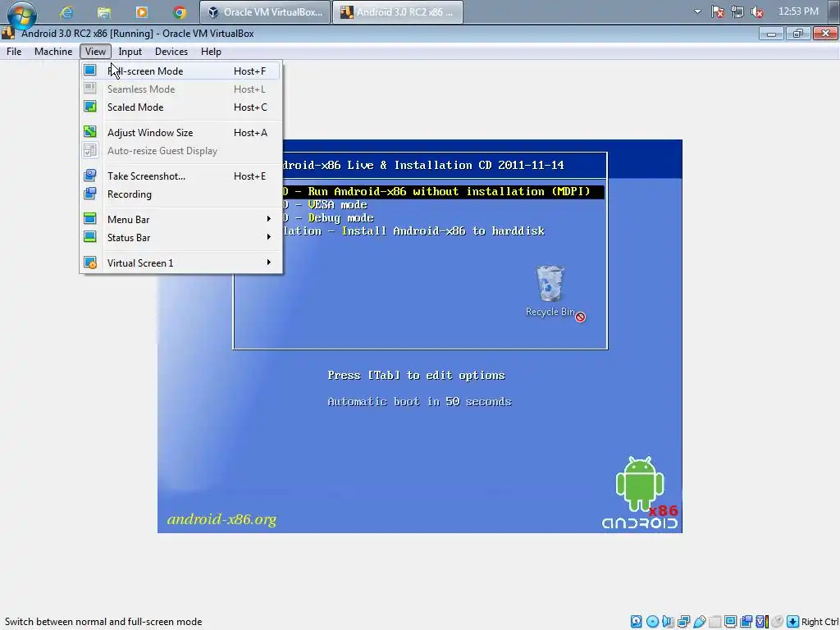Click the Adjust Window Size icon
This screenshot has width=840, height=630.
[90, 132]
